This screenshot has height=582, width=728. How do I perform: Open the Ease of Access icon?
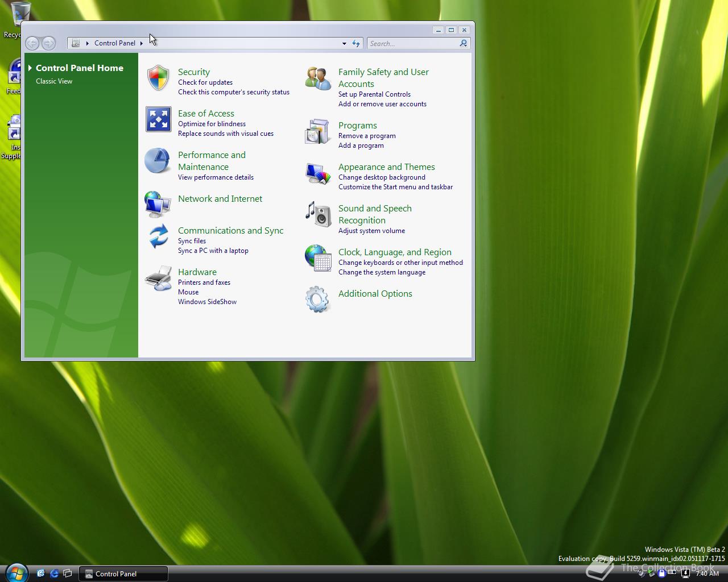(158, 119)
